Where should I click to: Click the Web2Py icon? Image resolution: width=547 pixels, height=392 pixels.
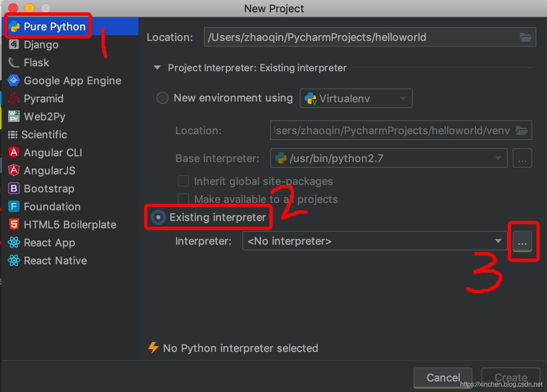pos(14,116)
